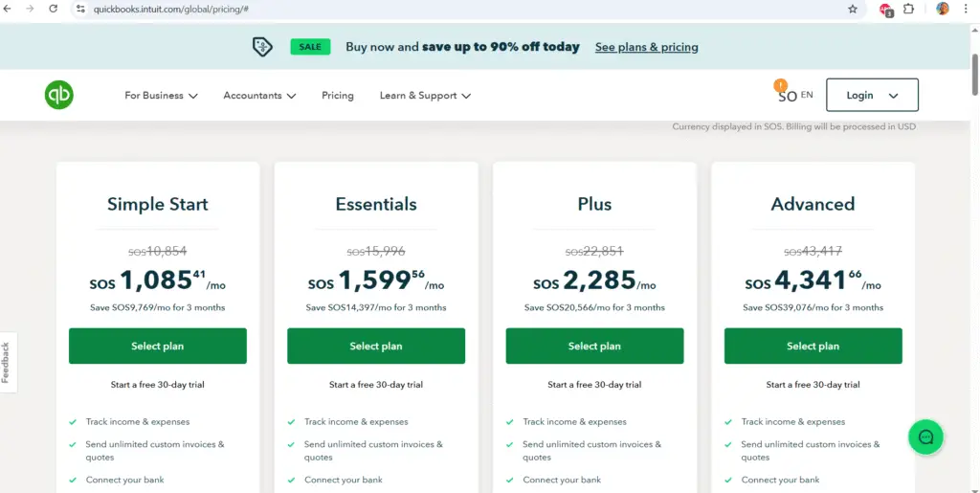Choose the Advanced plan's Select plan button

813,346
